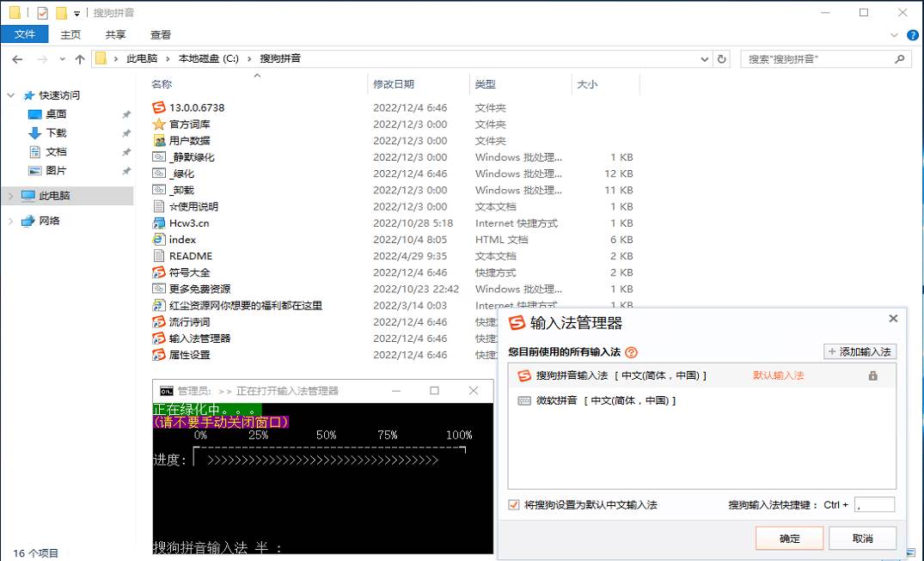This screenshot has height=561, width=924.
Task: Click the properties checkmark icon in title bar
Action: [42, 12]
